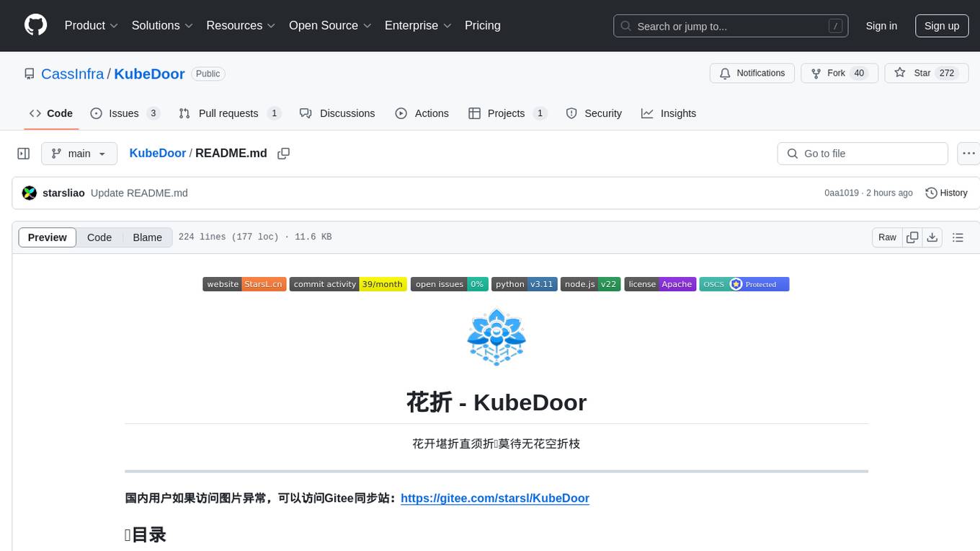Download the raw file
This screenshot has width=980, height=551.
click(932, 237)
